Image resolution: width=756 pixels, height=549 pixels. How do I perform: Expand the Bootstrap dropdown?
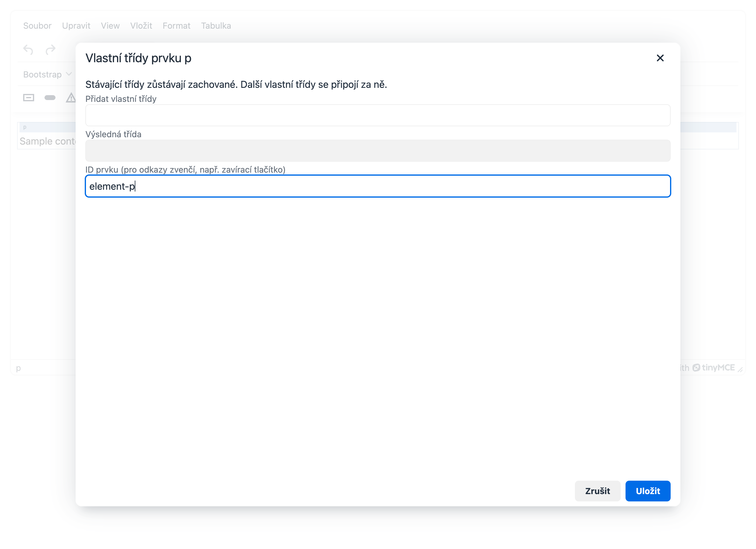point(47,74)
